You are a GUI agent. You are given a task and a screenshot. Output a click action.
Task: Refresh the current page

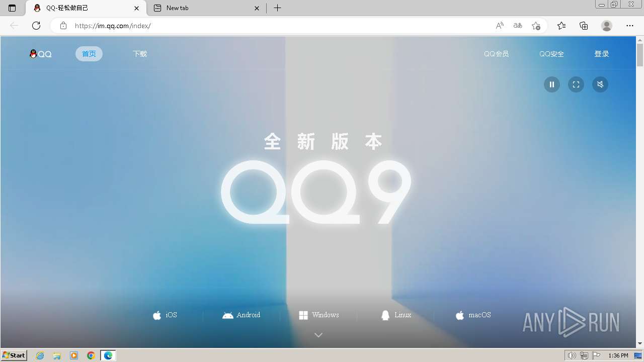[x=36, y=26]
